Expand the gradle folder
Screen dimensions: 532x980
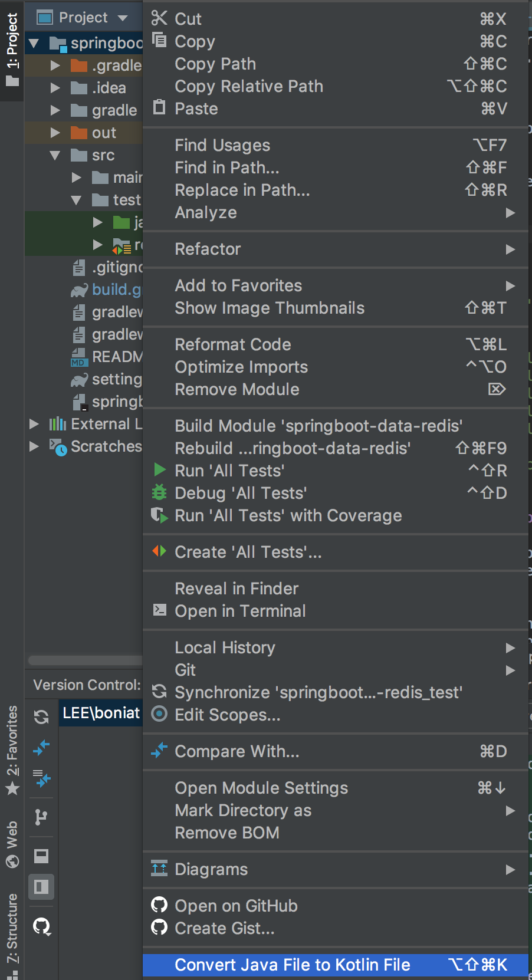point(55,110)
